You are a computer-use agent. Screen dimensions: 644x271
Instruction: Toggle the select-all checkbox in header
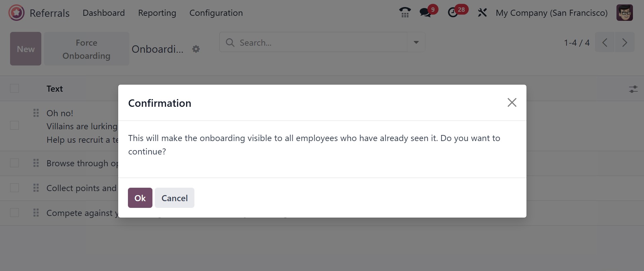(x=14, y=89)
